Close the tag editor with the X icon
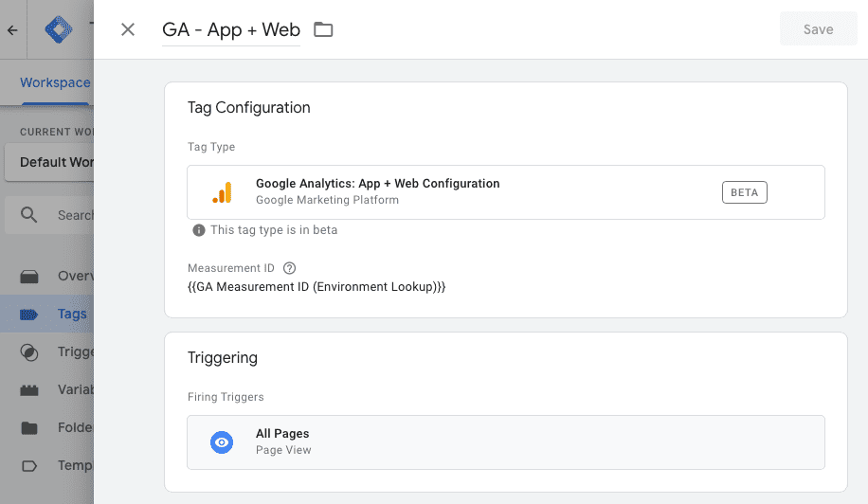Viewport: 868px width, 504px height. 128,29
